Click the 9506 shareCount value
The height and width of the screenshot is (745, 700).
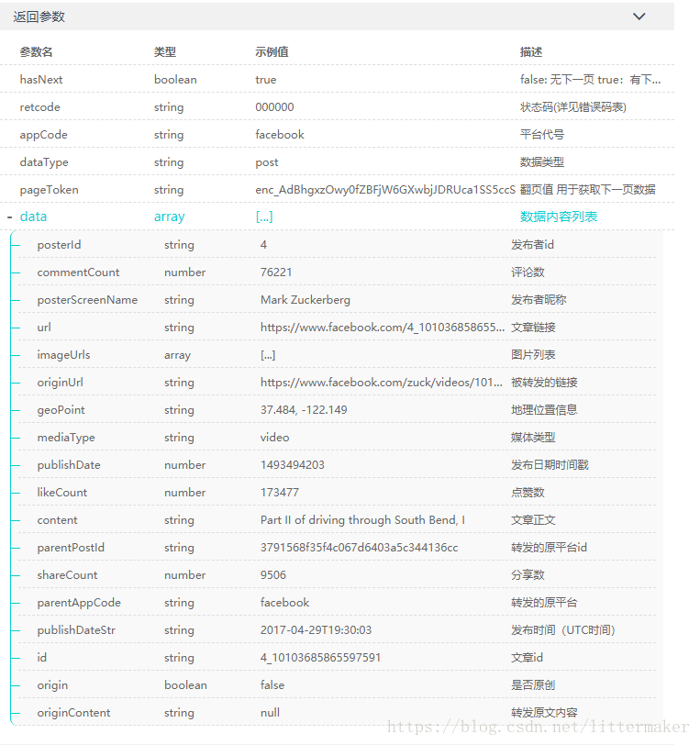coord(273,575)
